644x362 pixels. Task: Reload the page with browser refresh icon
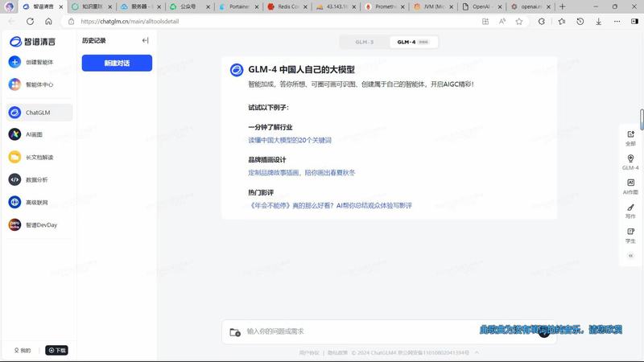tap(30, 22)
